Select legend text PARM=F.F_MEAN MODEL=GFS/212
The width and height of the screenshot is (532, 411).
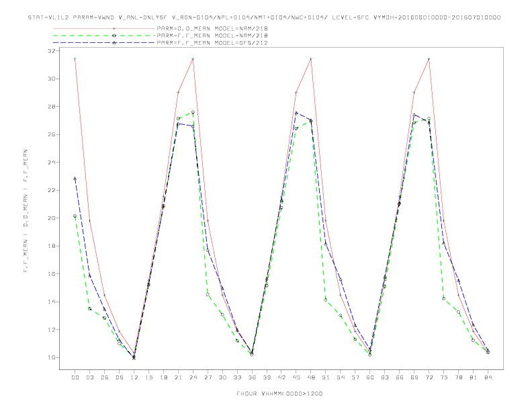coord(212,43)
